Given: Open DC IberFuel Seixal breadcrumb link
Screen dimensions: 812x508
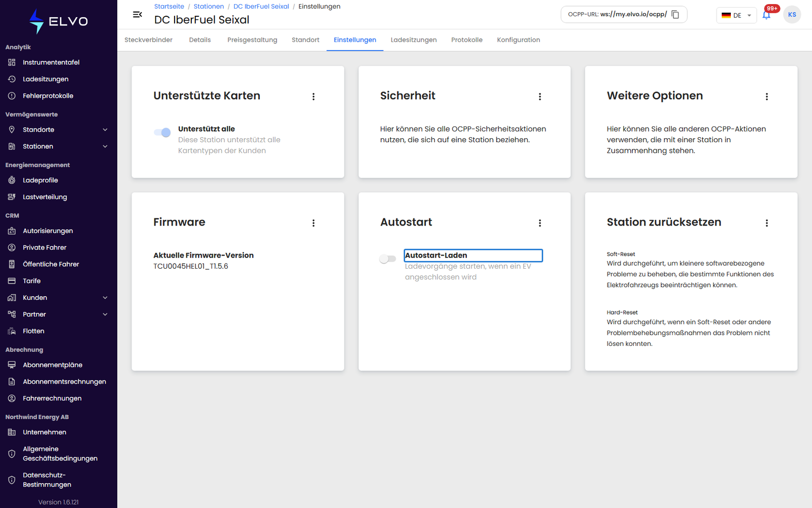Looking at the screenshot, I should 261,7.
